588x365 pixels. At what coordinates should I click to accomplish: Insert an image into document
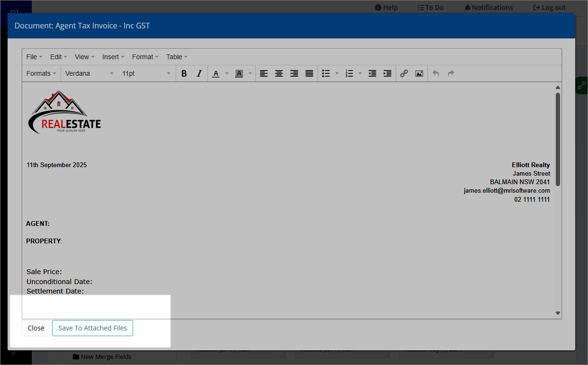pyautogui.click(x=419, y=73)
